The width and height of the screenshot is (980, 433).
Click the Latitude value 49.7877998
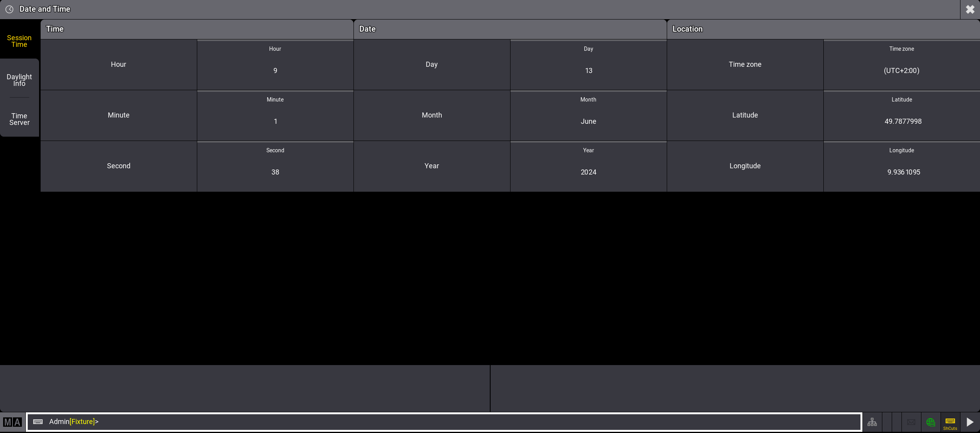coord(901,116)
